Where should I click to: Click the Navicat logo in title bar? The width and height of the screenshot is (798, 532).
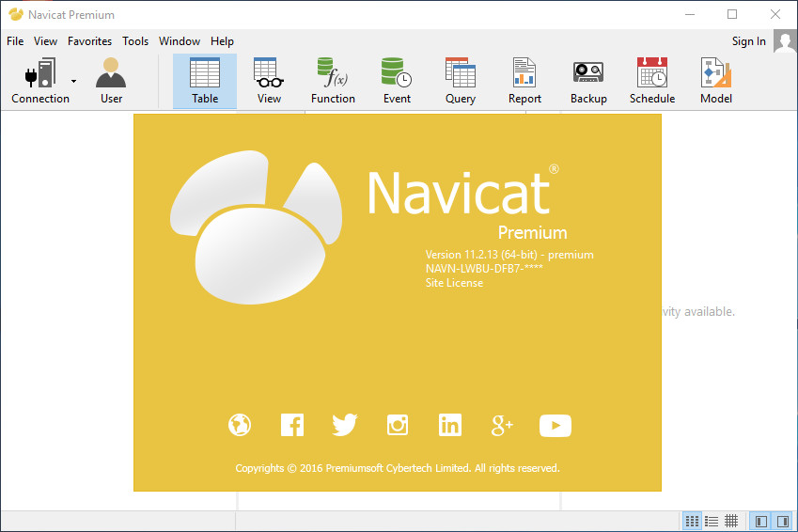point(16,14)
